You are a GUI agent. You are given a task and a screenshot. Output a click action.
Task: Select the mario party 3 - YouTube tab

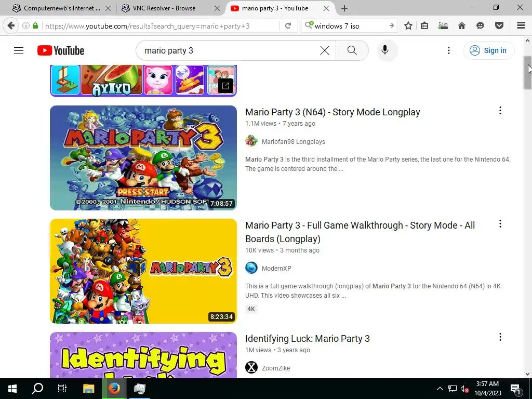point(275,8)
